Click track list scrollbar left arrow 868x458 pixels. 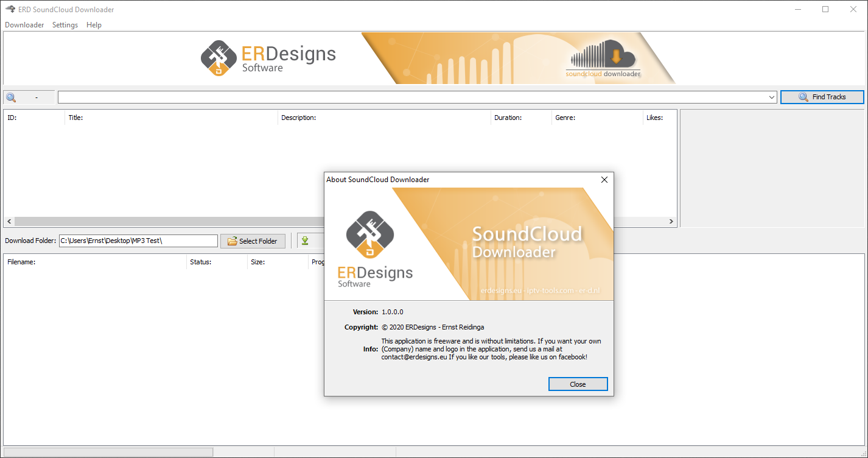[x=9, y=222]
